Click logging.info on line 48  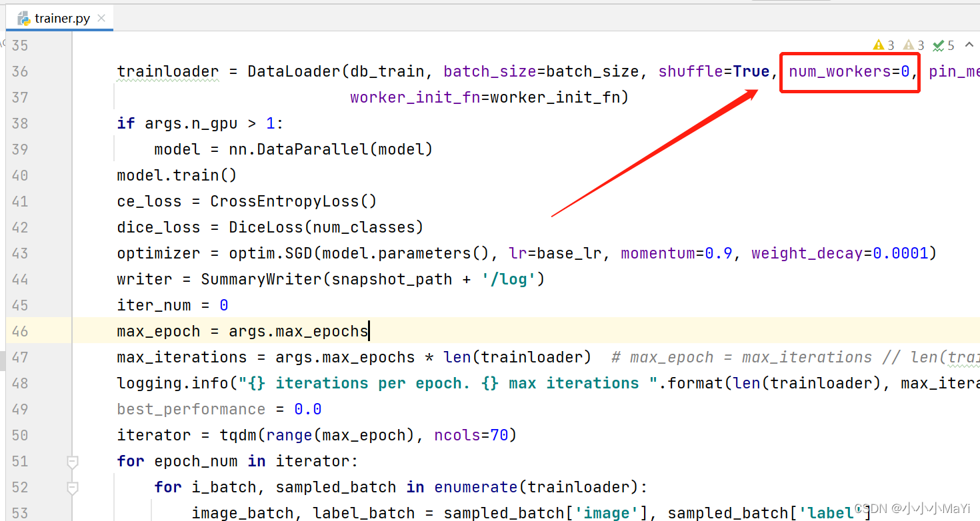coord(177,383)
